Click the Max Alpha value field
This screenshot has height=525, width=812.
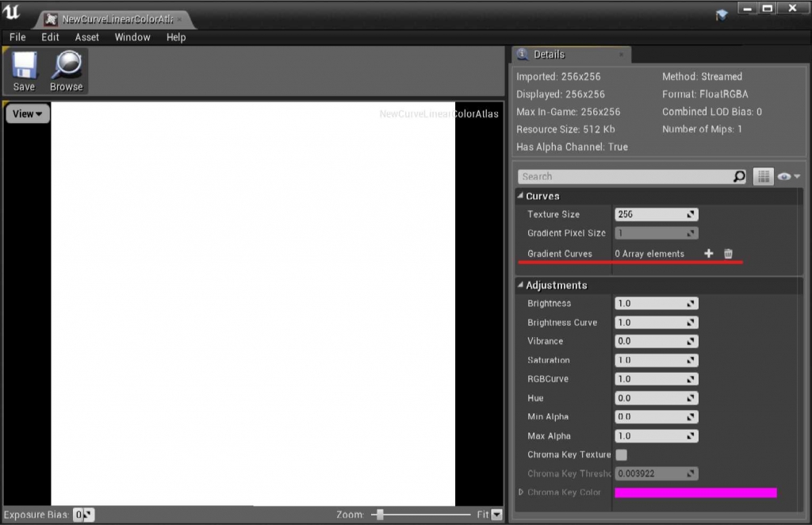click(x=656, y=436)
